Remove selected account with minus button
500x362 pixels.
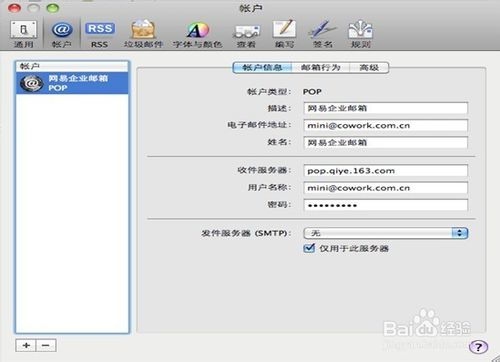[x=46, y=345]
